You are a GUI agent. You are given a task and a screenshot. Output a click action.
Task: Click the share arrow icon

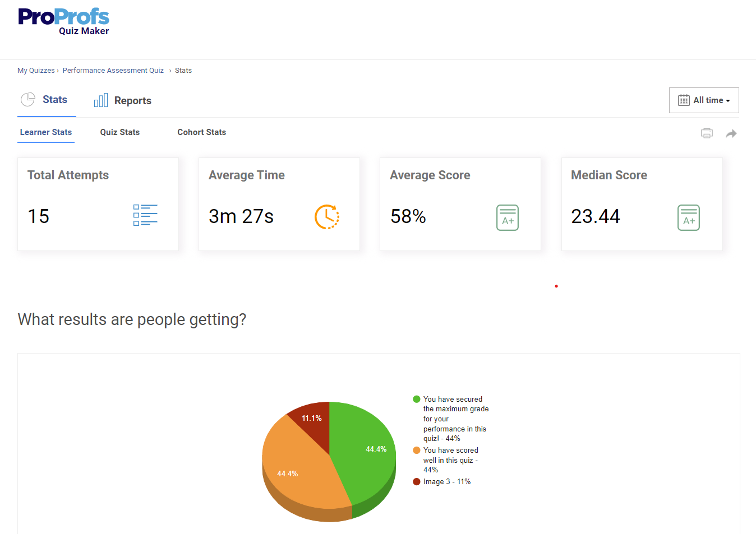click(731, 133)
